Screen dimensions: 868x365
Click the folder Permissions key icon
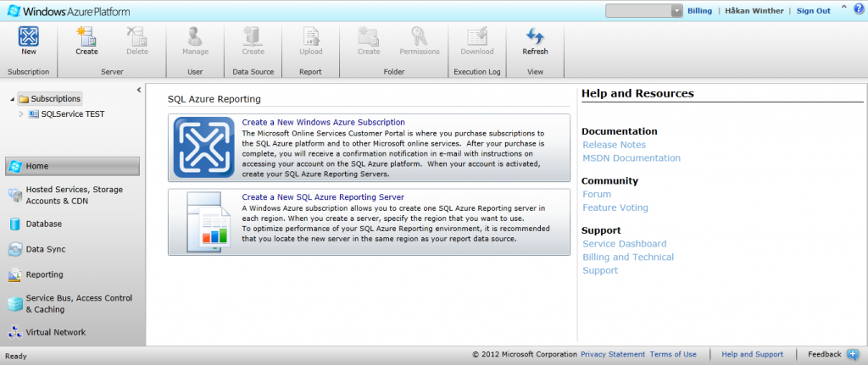420,36
